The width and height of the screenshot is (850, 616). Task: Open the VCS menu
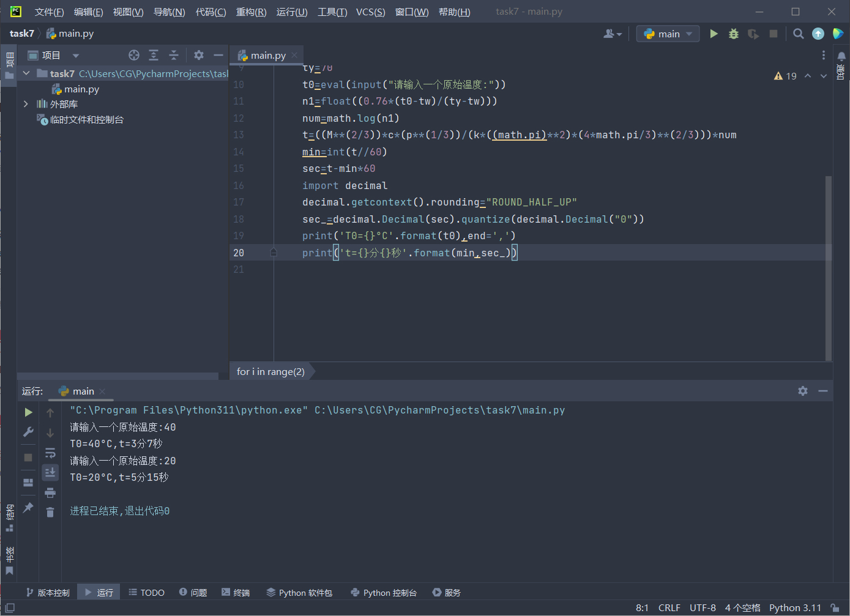click(x=371, y=12)
